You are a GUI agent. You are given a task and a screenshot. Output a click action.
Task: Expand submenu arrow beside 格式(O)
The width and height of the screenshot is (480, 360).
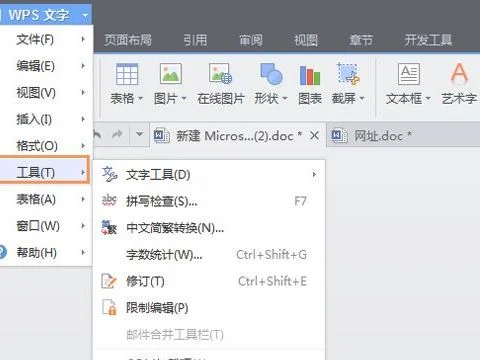click(83, 146)
